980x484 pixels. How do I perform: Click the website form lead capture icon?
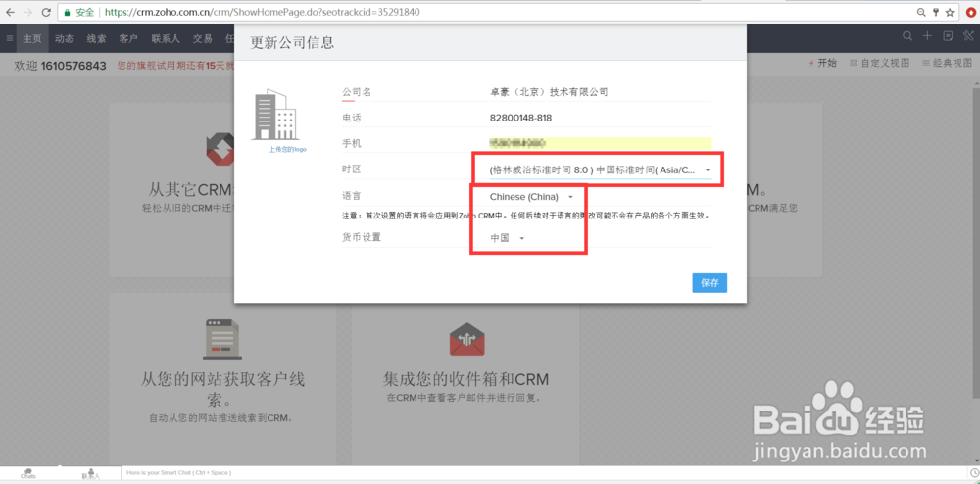[x=221, y=339]
